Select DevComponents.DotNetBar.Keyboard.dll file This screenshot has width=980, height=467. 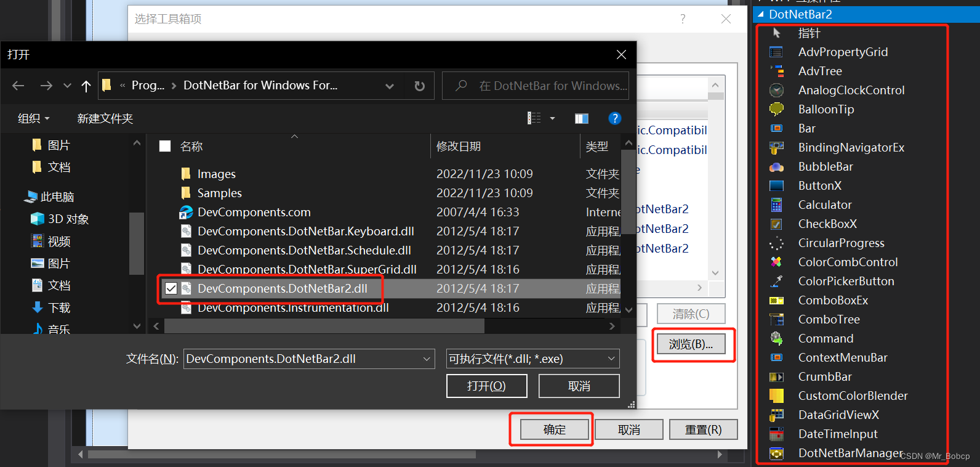(x=388, y=232)
